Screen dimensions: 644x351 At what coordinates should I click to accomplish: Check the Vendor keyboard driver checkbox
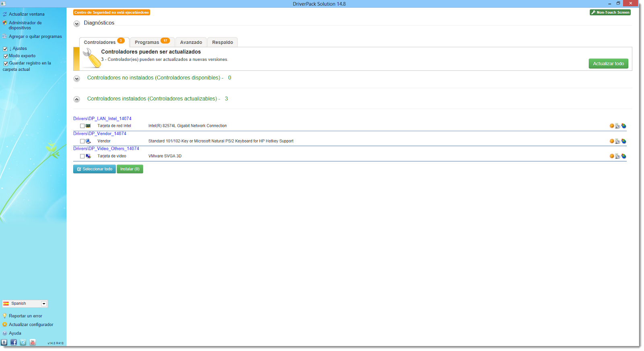pyautogui.click(x=82, y=141)
